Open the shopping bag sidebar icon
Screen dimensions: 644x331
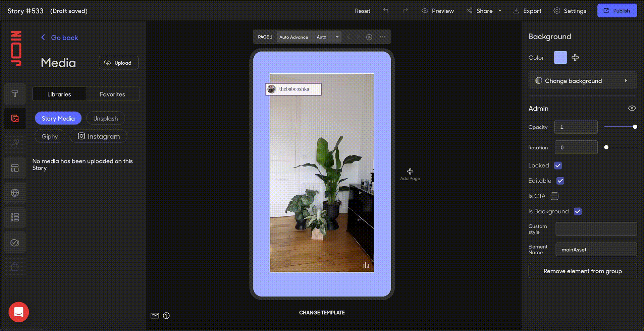(x=15, y=267)
